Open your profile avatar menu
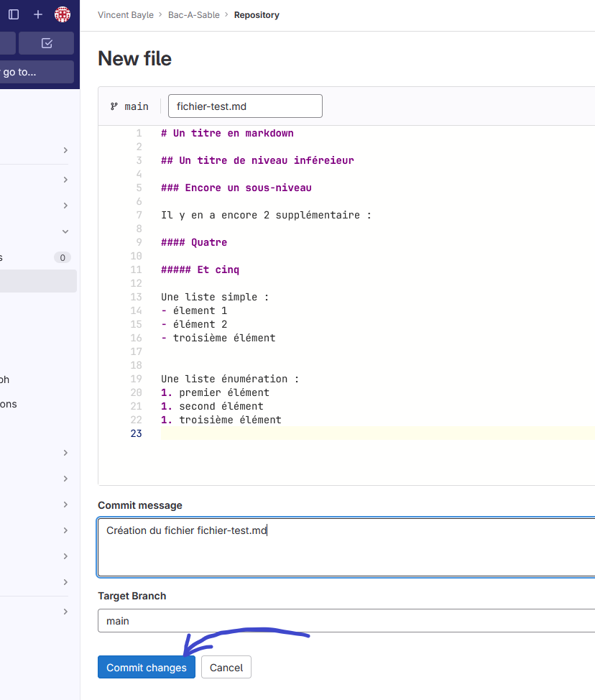Screen dimensions: 595x700 point(62,14)
